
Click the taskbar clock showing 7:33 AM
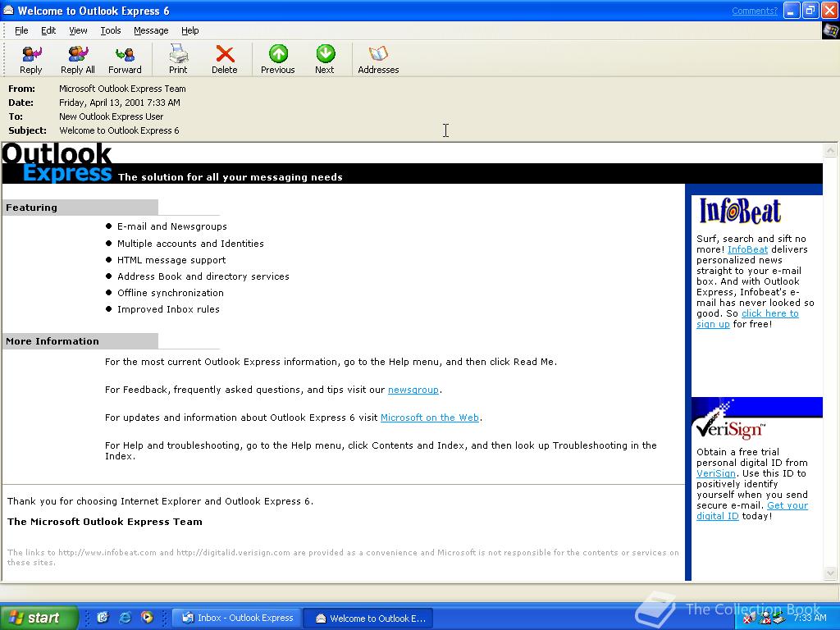click(x=810, y=618)
